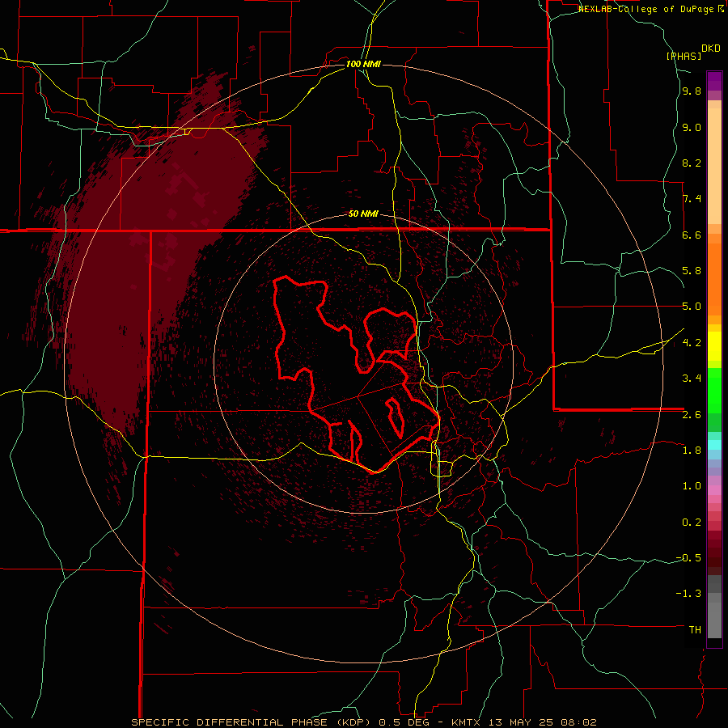728x728 pixels.
Task: Click the DKD label above the color scale
Action: (711, 49)
